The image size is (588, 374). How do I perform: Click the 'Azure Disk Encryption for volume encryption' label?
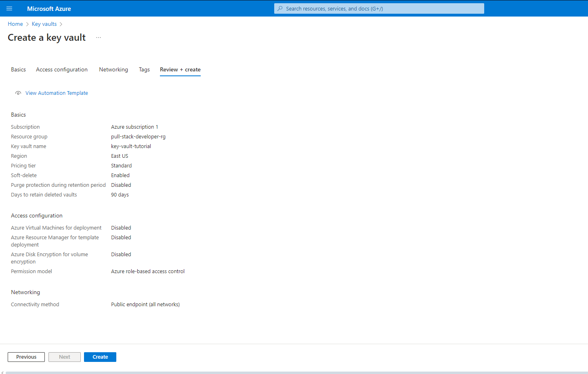(49, 258)
